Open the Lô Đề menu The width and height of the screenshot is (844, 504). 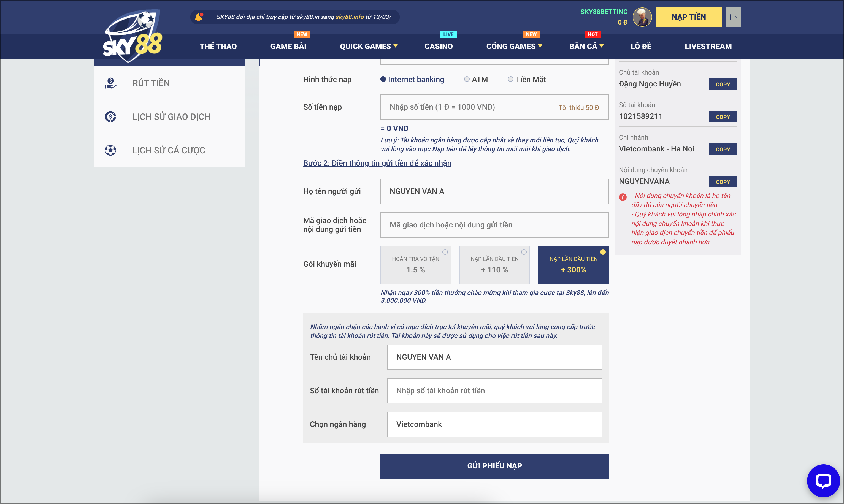click(x=641, y=46)
